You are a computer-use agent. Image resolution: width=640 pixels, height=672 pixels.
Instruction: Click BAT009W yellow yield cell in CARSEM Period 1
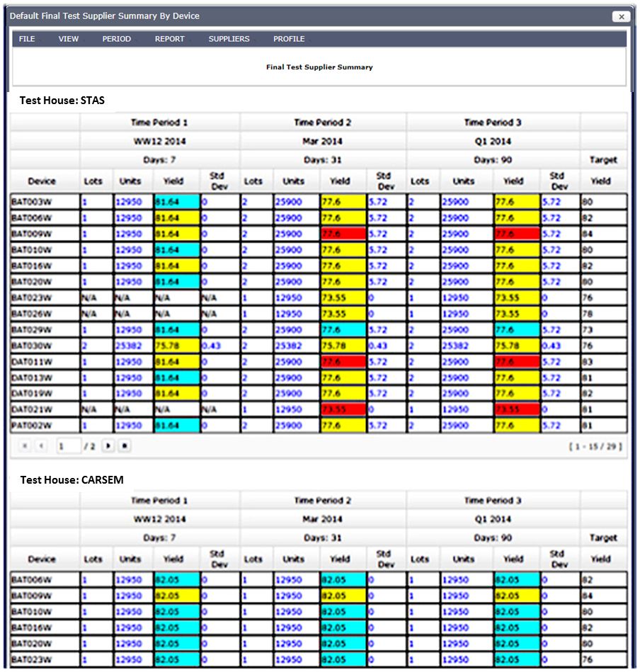pyautogui.click(x=176, y=596)
